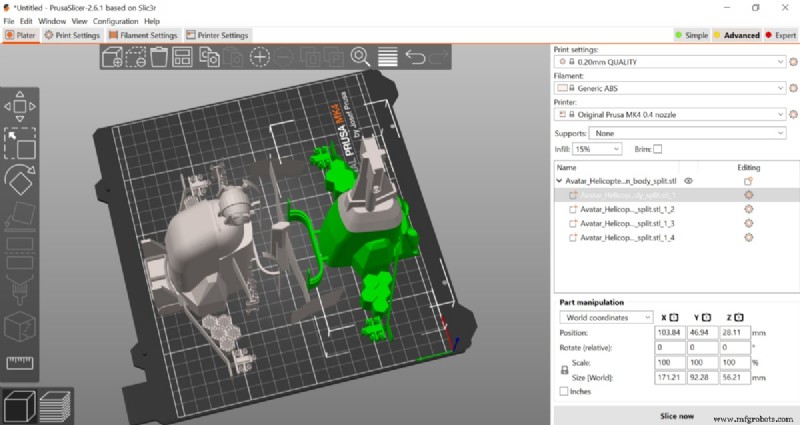Select the Seam painting cube tool

click(20, 327)
